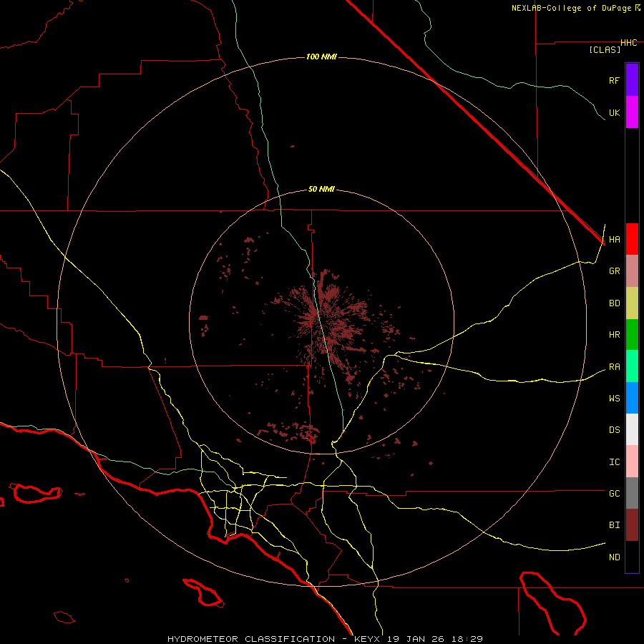
Task: Click the BD legend label
Action: pos(614,303)
